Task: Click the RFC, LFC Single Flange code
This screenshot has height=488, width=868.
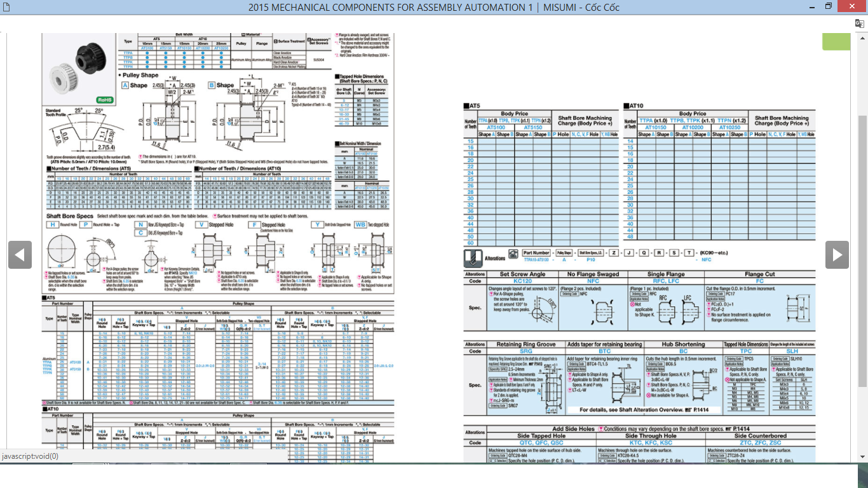Action: click(666, 281)
